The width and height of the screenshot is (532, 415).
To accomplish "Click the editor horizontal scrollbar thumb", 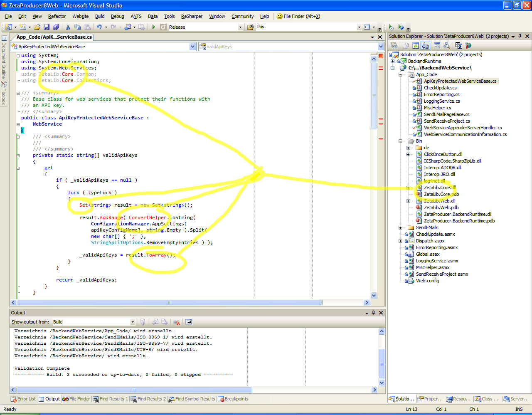I will (x=169, y=303).
